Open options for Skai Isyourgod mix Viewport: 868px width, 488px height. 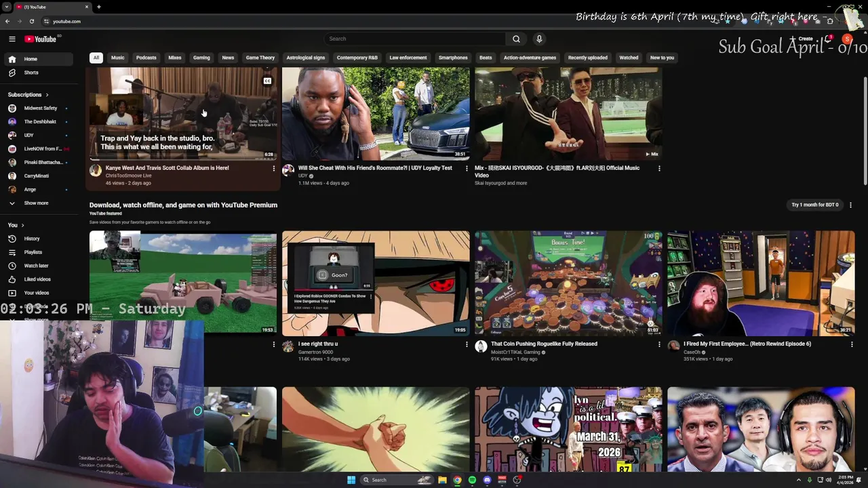[x=659, y=168]
